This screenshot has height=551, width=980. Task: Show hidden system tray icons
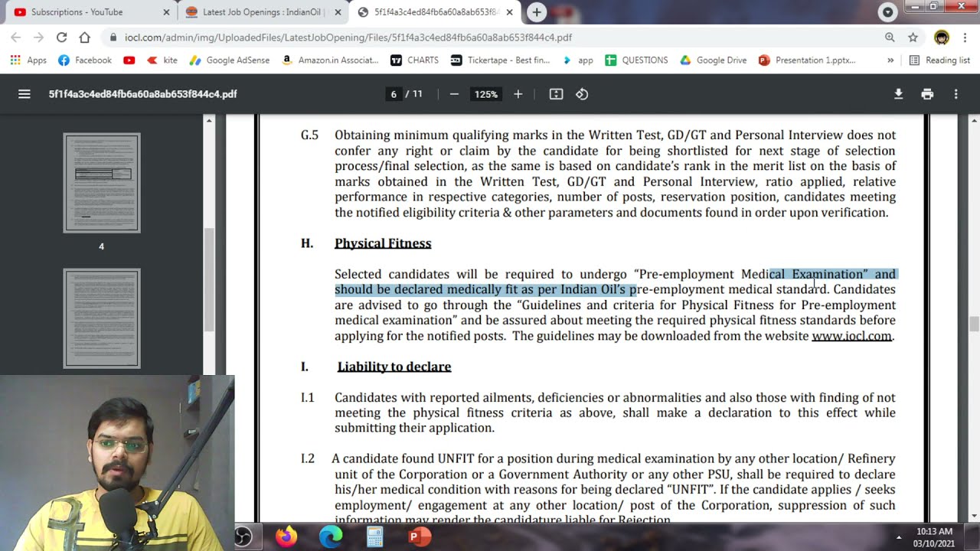[x=899, y=537]
